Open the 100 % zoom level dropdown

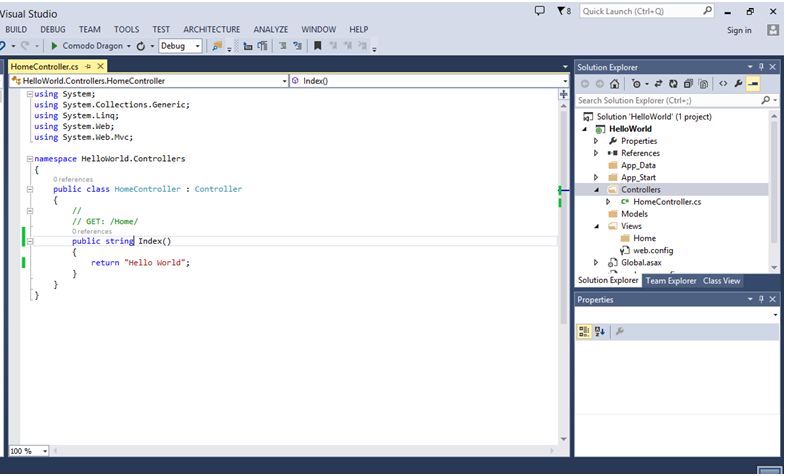(46, 451)
